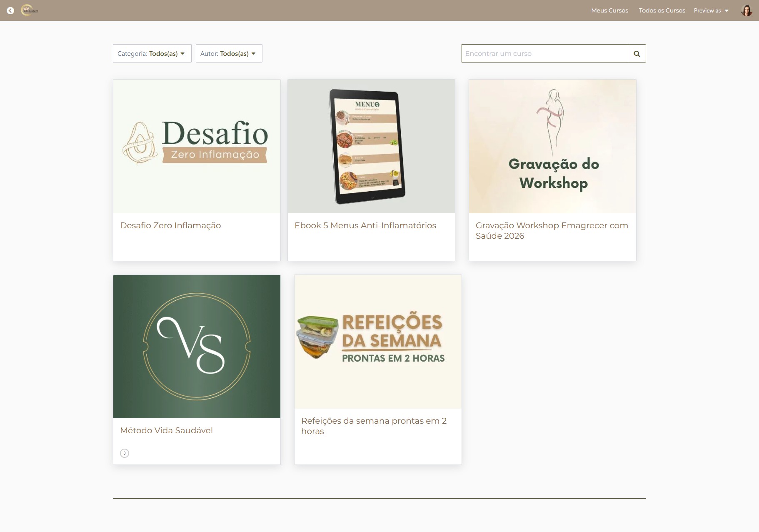Expand the Categoria: Todos(as) dropdown

pyautogui.click(x=152, y=53)
